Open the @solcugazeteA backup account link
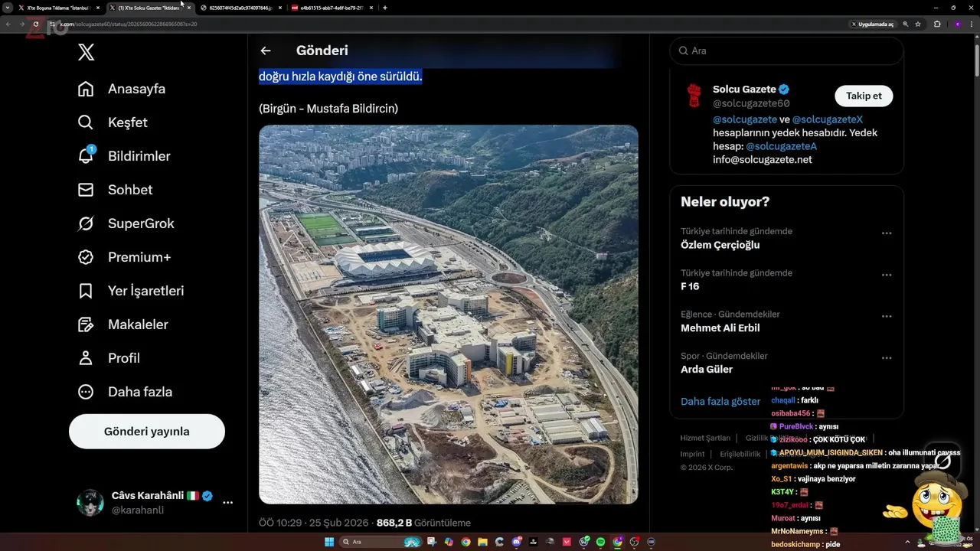Viewport: 980px width, 551px height. click(x=781, y=146)
